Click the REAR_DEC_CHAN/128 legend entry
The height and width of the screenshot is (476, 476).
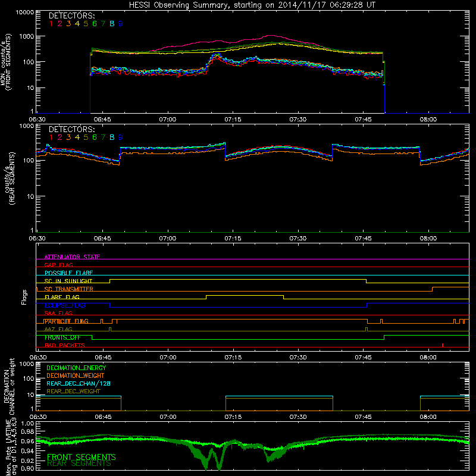pyautogui.click(x=79, y=384)
